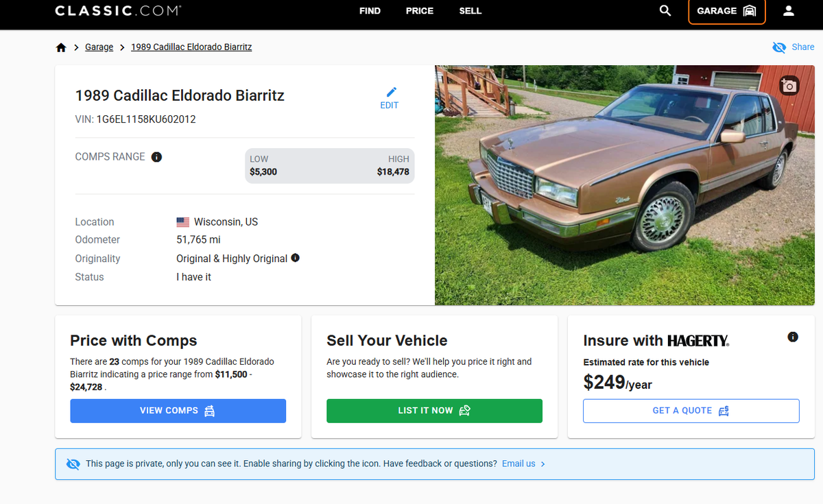Click the View Comps button

coord(178,411)
